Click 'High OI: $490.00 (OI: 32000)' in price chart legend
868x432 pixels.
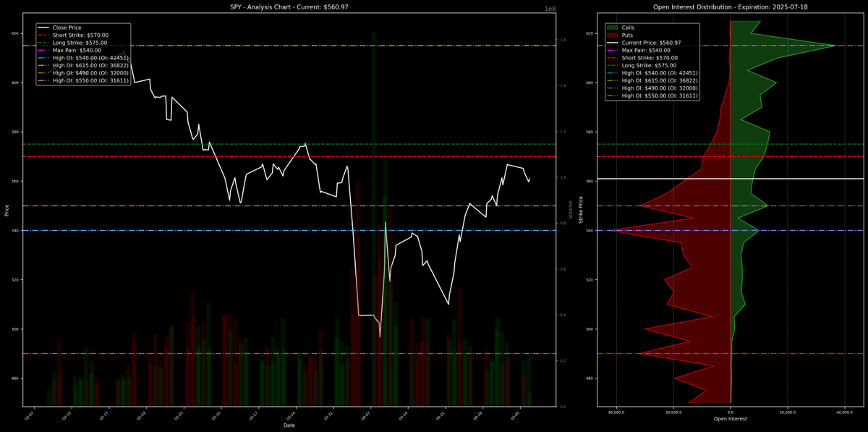[x=90, y=73]
